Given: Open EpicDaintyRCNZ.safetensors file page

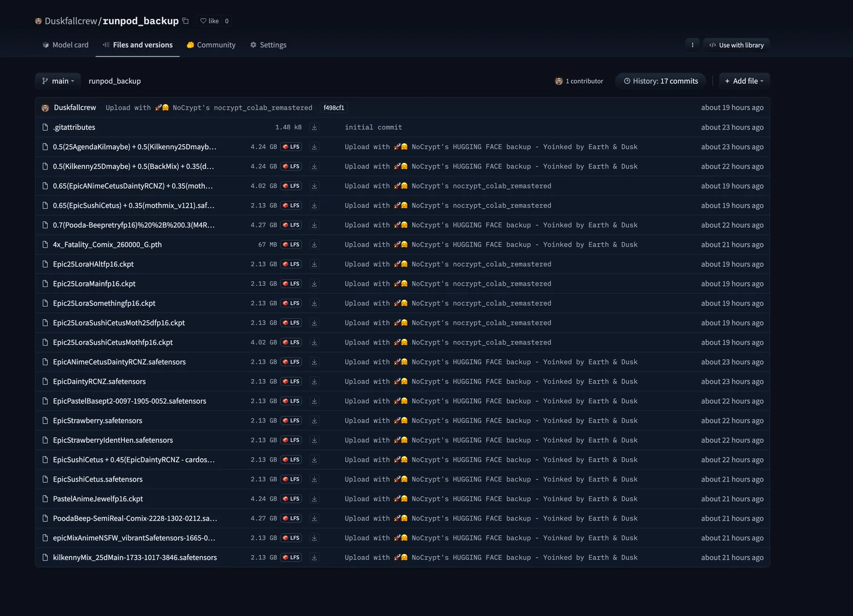Looking at the screenshot, I should click(99, 382).
